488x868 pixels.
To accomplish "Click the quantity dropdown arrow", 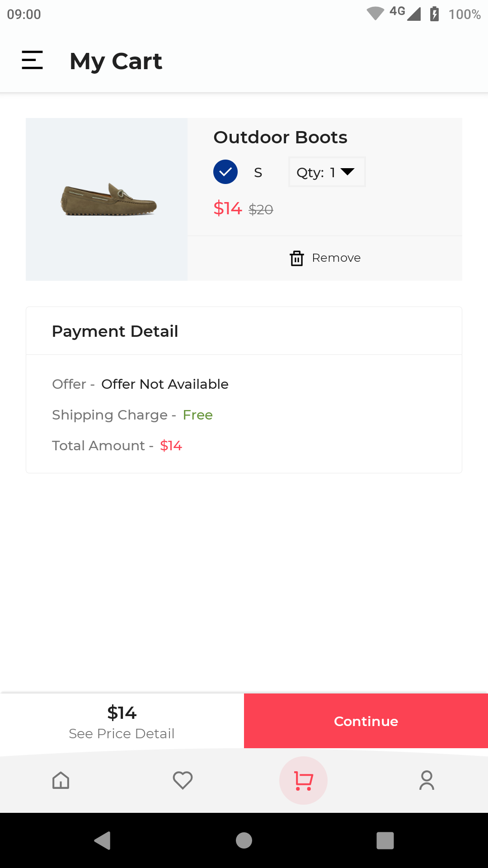I will coord(347,172).
